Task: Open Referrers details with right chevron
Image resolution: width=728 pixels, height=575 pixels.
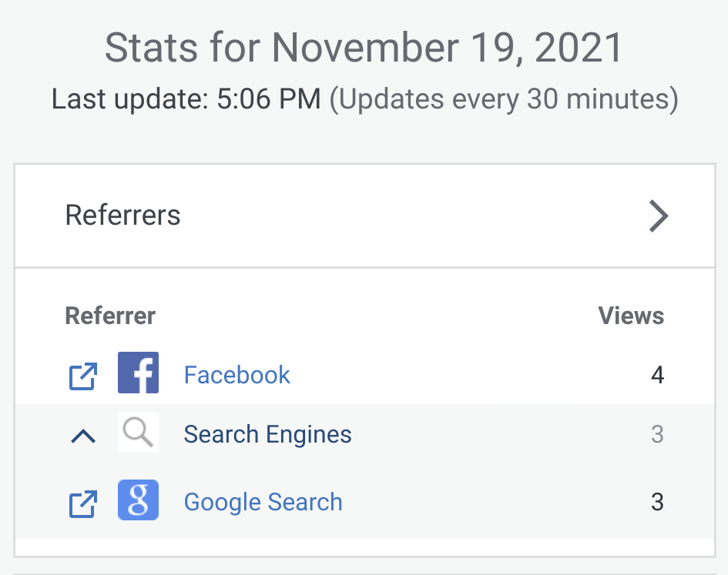Action: coord(658,216)
